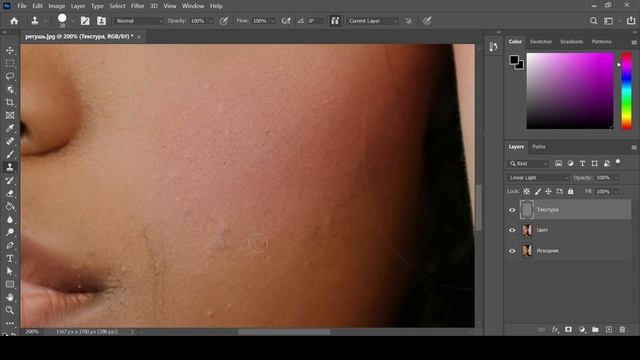Select the Spot Healing Brush tool

point(10,141)
